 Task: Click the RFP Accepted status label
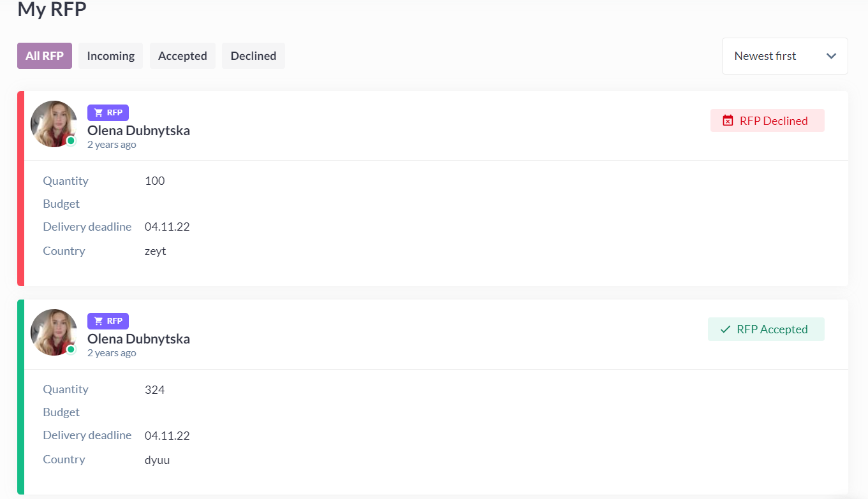(772, 329)
